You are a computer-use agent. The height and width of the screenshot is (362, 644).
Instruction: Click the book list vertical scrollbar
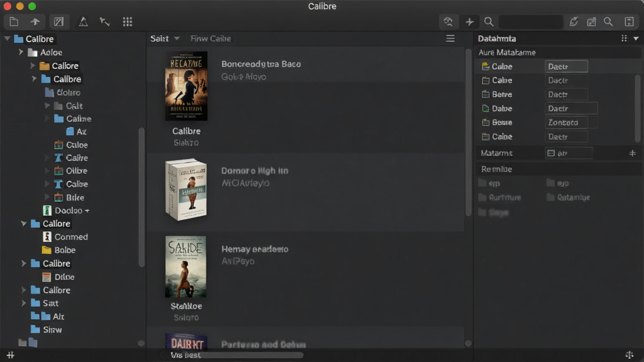click(468, 132)
